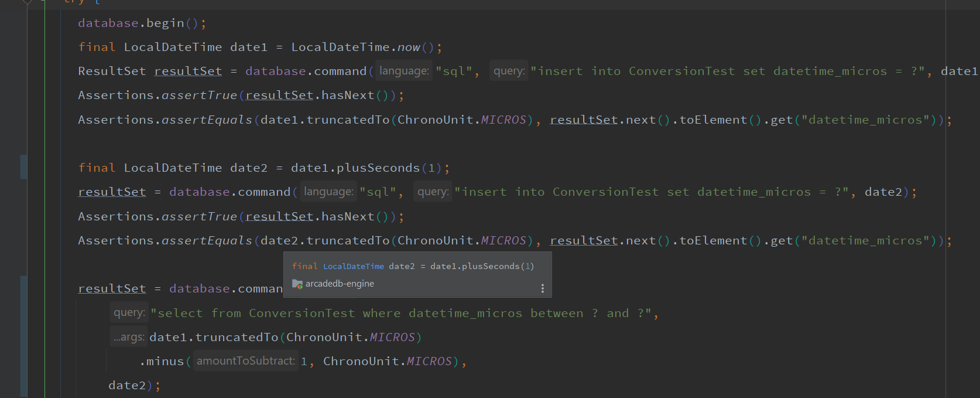Click 'hasNext' in the first assertTrue line
This screenshot has height=398, width=980.
click(x=348, y=96)
